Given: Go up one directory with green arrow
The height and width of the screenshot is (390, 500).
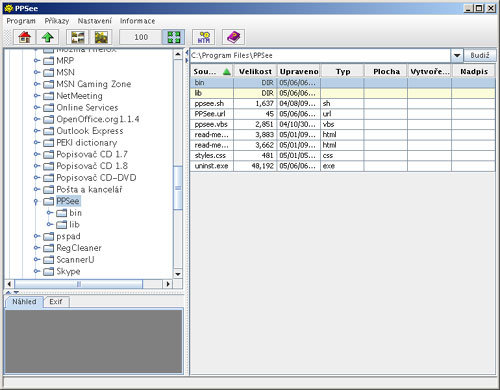Looking at the screenshot, I should tap(48, 37).
